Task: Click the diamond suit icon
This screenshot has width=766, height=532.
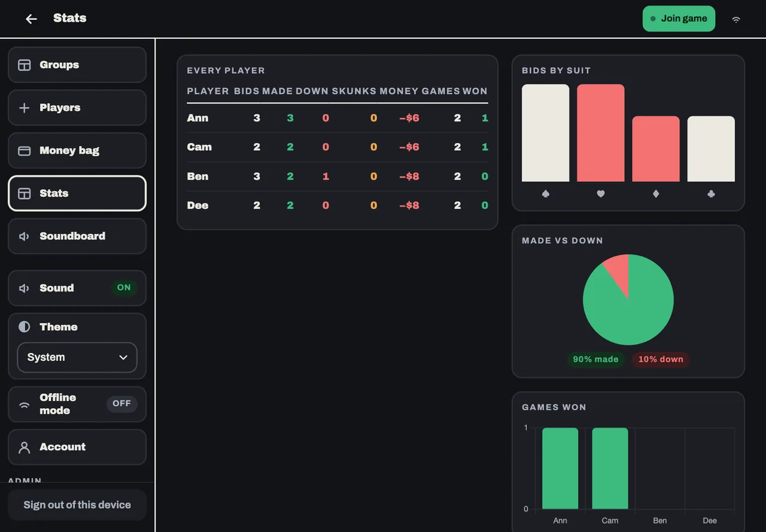Action: tap(656, 194)
